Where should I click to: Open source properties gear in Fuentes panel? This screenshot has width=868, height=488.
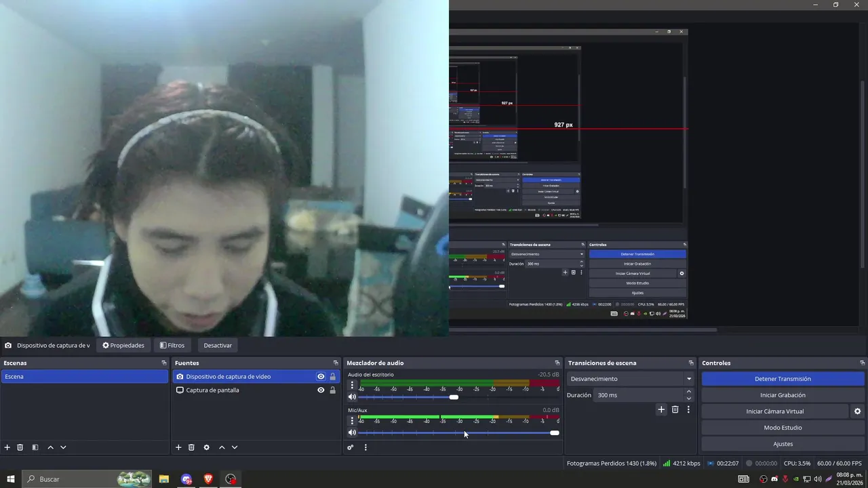[x=206, y=447]
